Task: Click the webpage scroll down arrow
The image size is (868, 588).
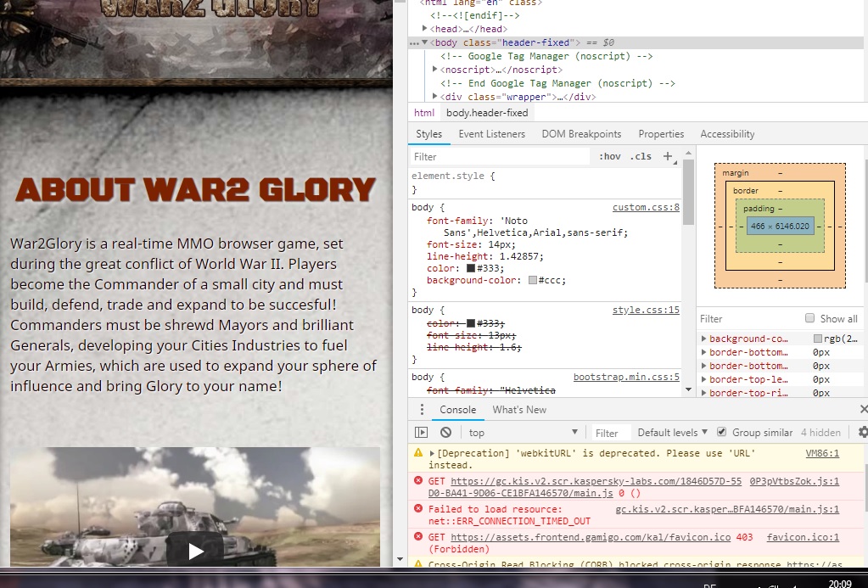Action: [x=400, y=560]
